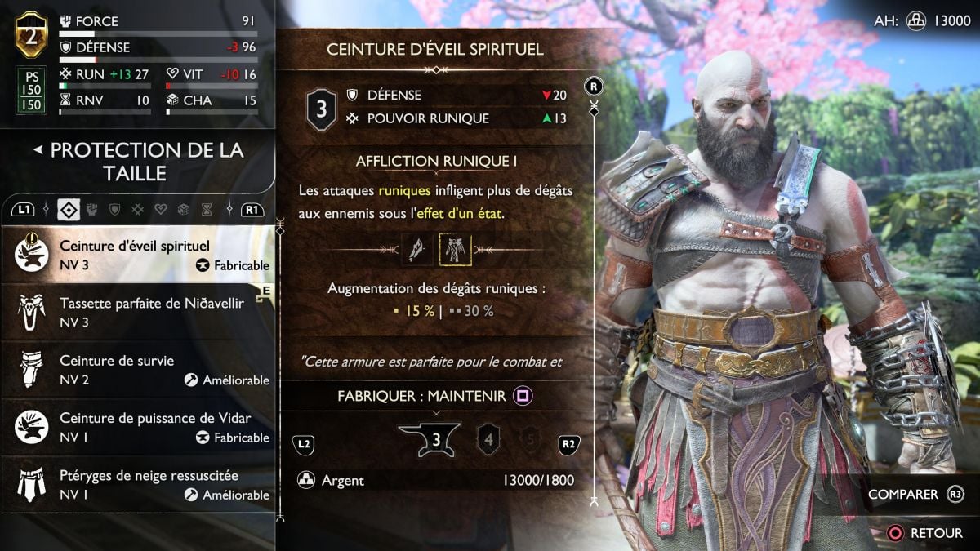This screenshot has width=980, height=551.
Task: Switch filter tab with L1 button
Action: tap(24, 210)
